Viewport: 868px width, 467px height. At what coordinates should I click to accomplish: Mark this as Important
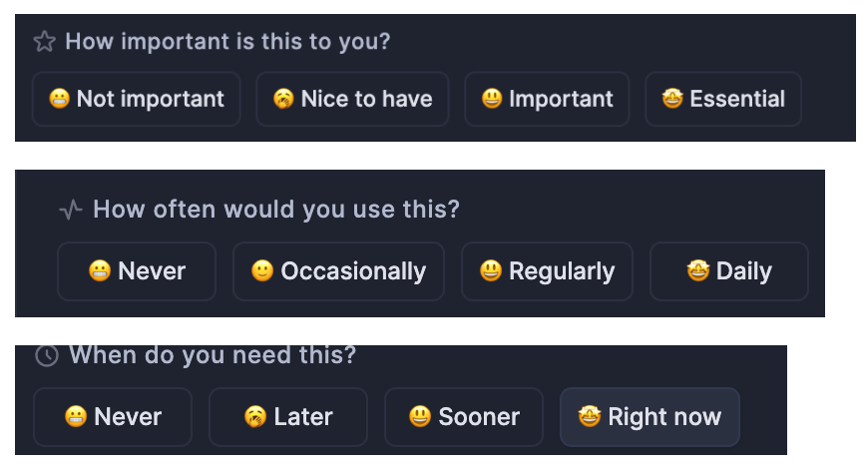[x=547, y=99]
